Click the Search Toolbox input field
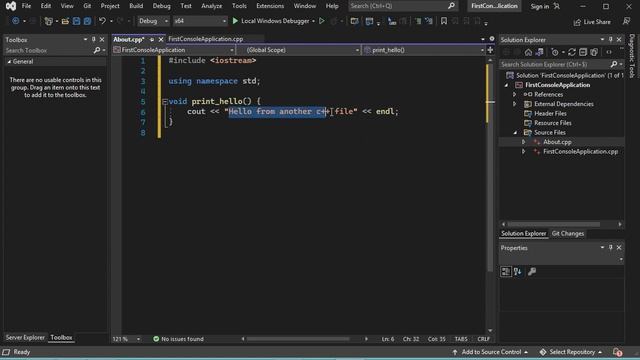 coord(48,51)
